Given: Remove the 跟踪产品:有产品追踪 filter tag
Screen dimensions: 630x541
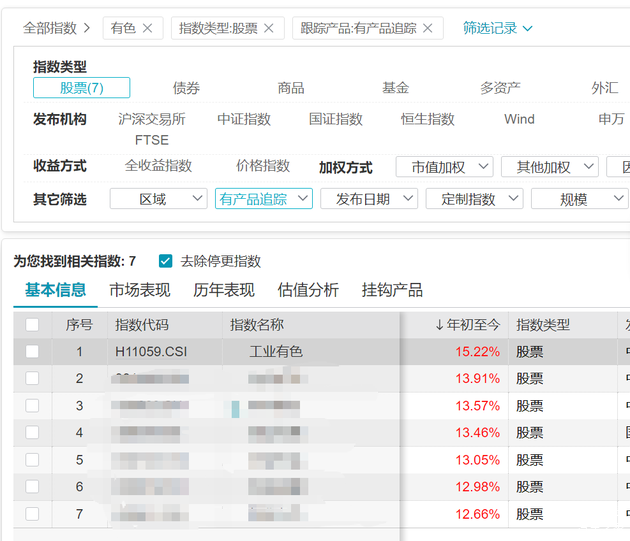Looking at the screenshot, I should pos(428,28).
